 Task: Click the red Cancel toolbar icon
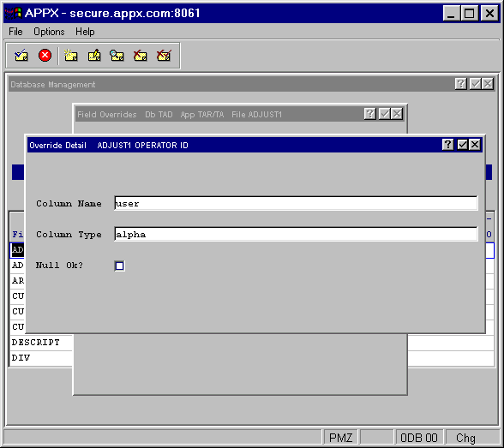[45, 56]
